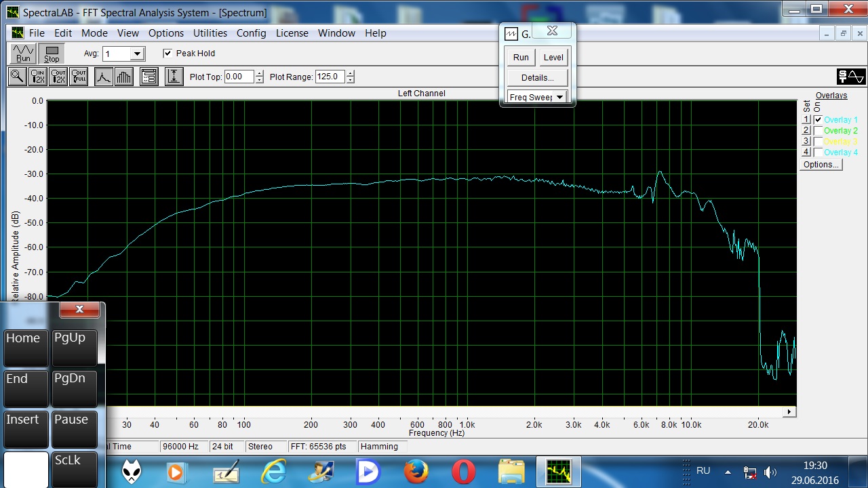Click the generator Details... button
This screenshot has height=488, width=868.
(x=537, y=78)
